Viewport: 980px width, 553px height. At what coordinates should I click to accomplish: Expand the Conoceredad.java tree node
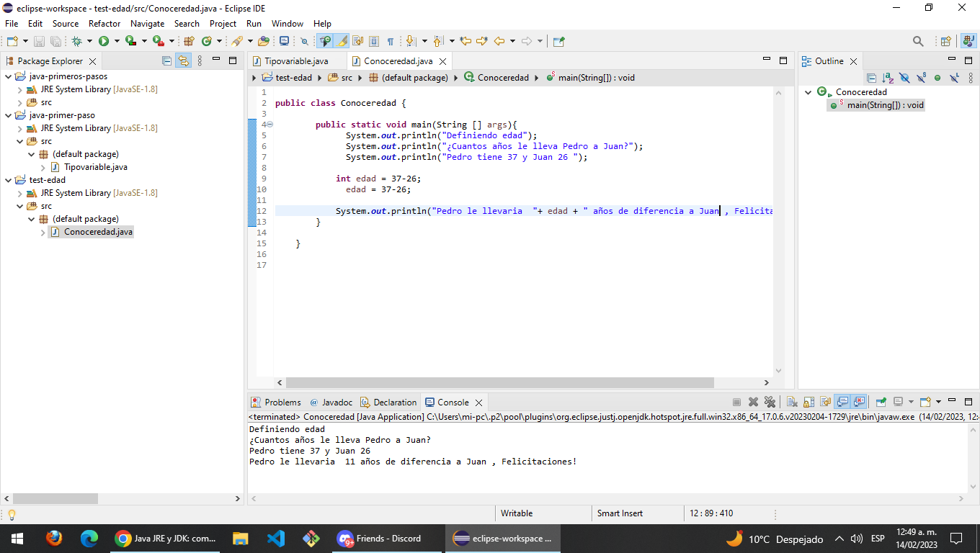point(43,232)
